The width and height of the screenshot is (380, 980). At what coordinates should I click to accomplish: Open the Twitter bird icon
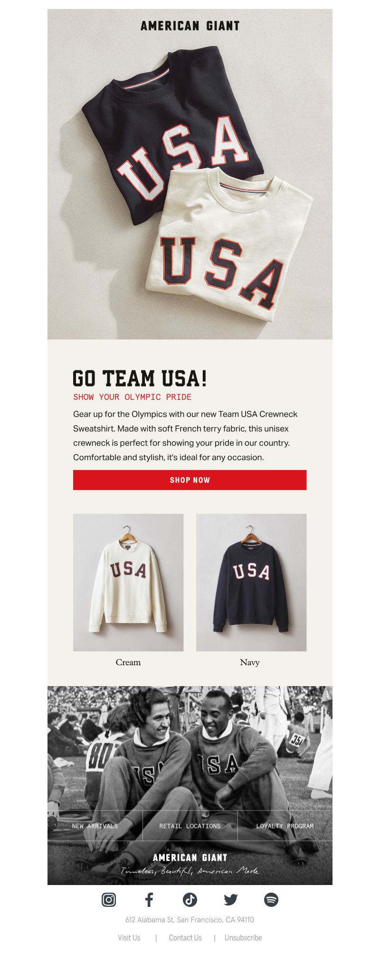(230, 899)
